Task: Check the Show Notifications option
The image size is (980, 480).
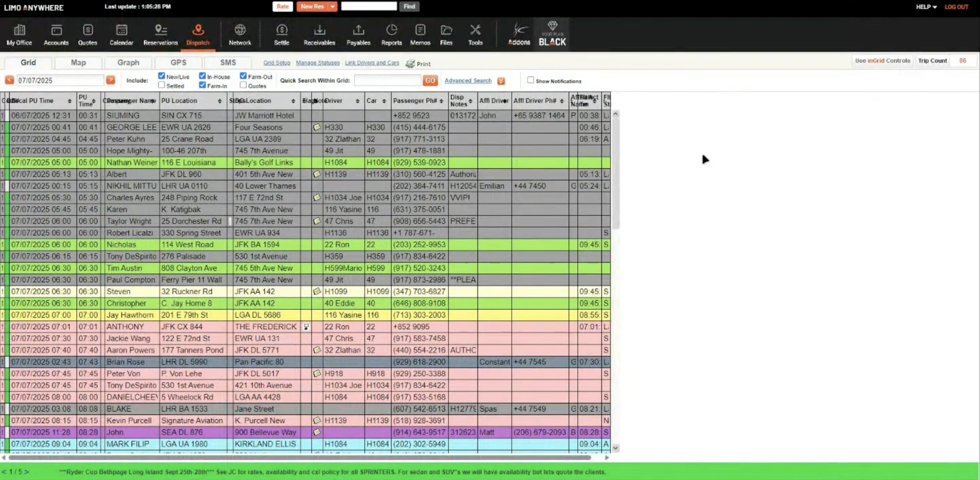Action: tap(530, 80)
